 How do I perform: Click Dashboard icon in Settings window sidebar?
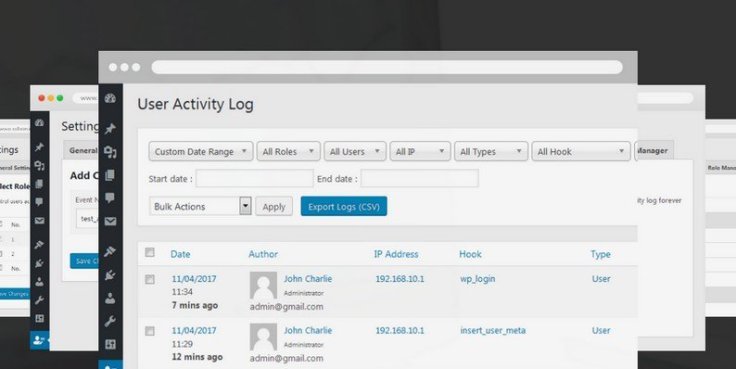(x=39, y=123)
